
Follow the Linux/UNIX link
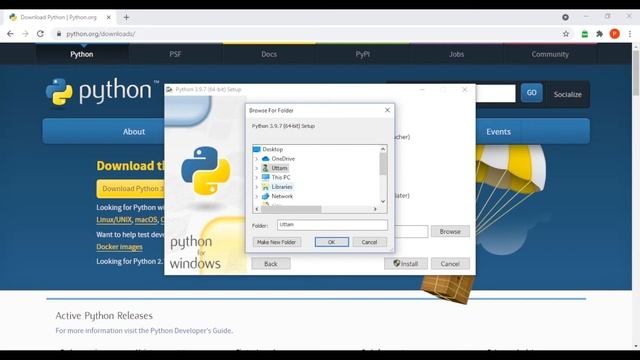click(114, 220)
